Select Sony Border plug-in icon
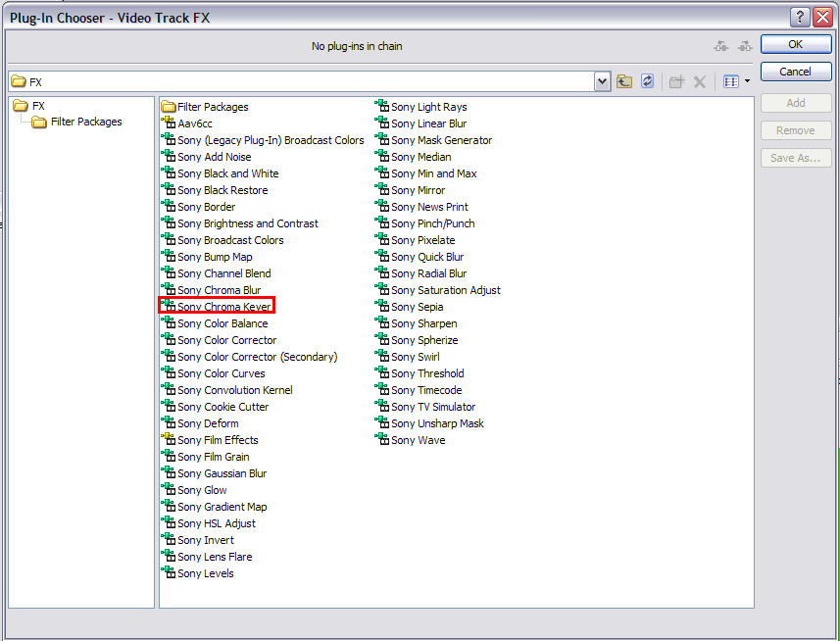840x641 pixels. 169,206
